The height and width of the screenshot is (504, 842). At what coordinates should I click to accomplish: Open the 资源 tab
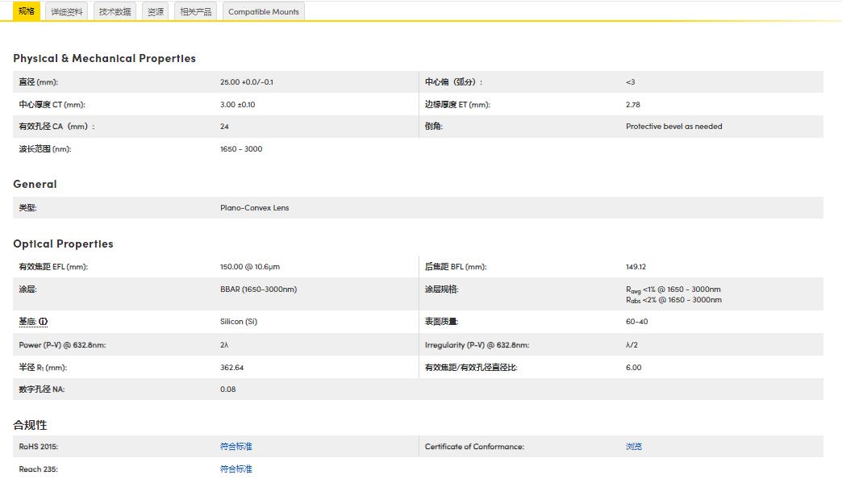(155, 11)
